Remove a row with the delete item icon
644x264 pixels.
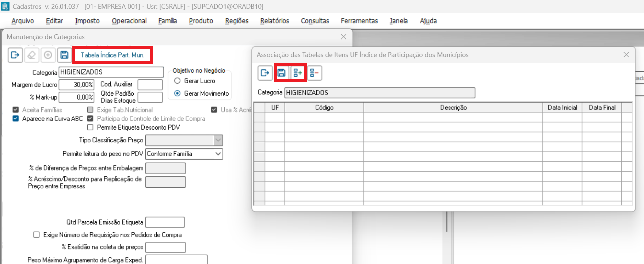tap(314, 73)
